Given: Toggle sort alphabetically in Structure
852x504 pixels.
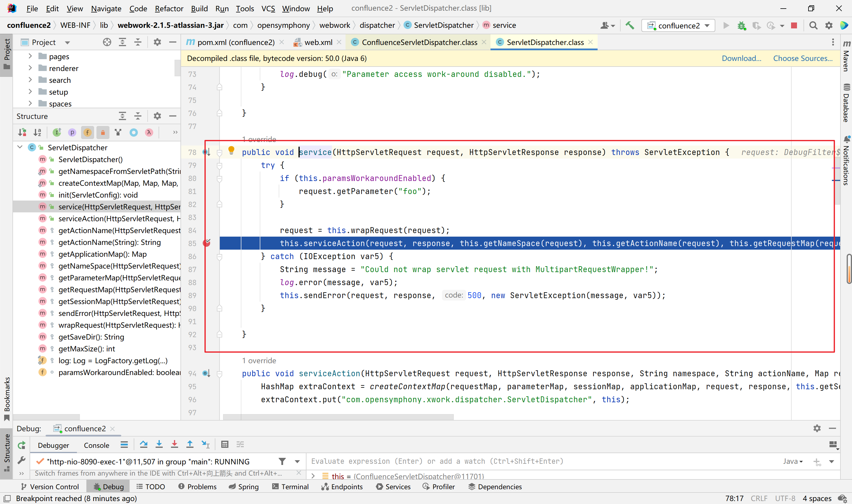Looking at the screenshot, I should [37, 133].
